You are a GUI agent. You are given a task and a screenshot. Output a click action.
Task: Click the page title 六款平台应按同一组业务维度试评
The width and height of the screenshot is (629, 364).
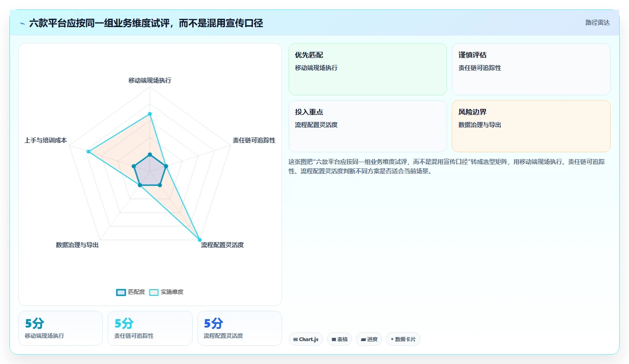tap(146, 23)
